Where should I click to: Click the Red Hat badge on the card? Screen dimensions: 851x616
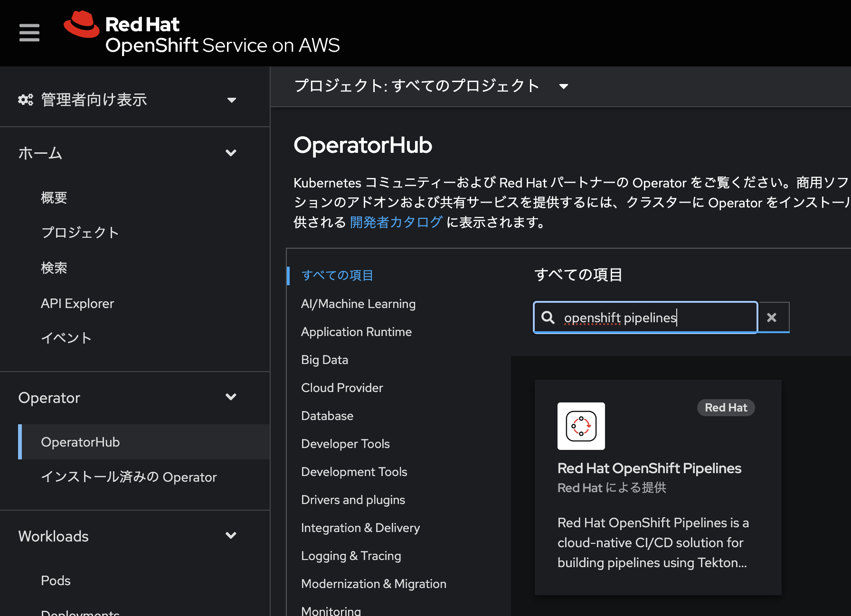coord(726,408)
